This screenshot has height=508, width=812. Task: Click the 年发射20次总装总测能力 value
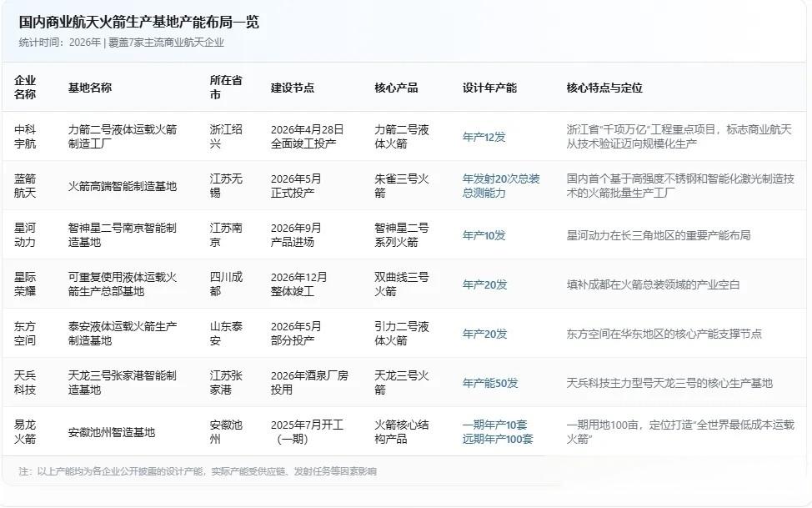coord(501,185)
